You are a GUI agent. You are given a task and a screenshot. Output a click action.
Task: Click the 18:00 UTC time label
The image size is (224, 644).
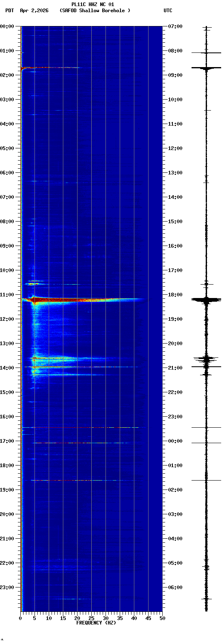pyautogui.click(x=175, y=295)
